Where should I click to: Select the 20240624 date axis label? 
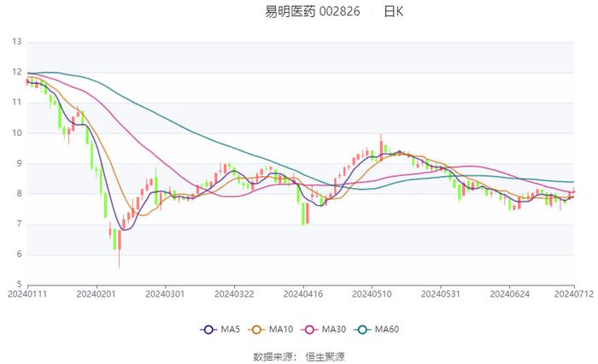[509, 294]
